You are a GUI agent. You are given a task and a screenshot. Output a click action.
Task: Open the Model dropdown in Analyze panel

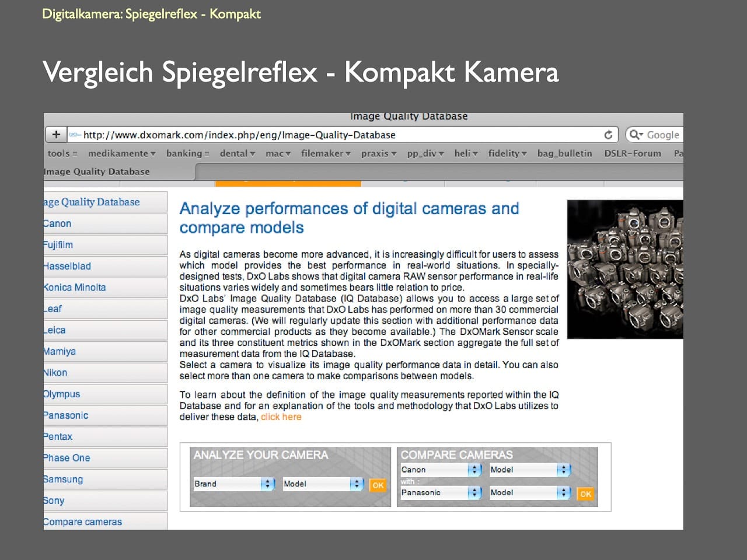pos(323,484)
